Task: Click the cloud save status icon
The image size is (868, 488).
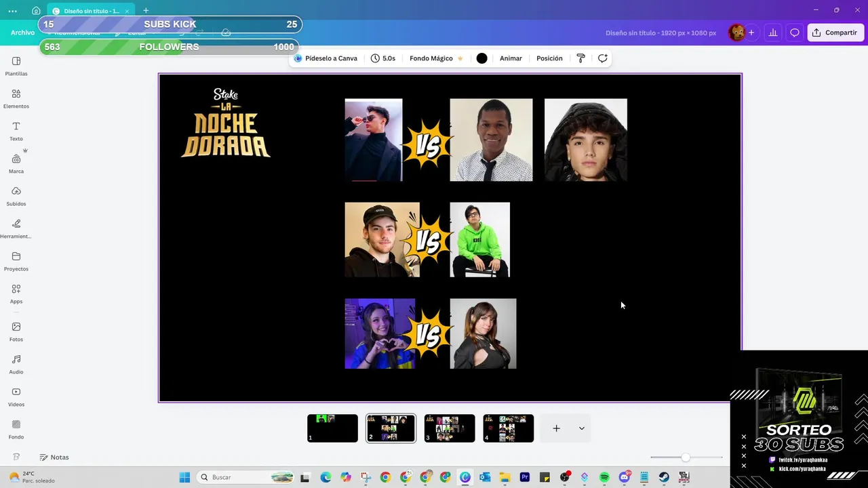Action: point(226,33)
